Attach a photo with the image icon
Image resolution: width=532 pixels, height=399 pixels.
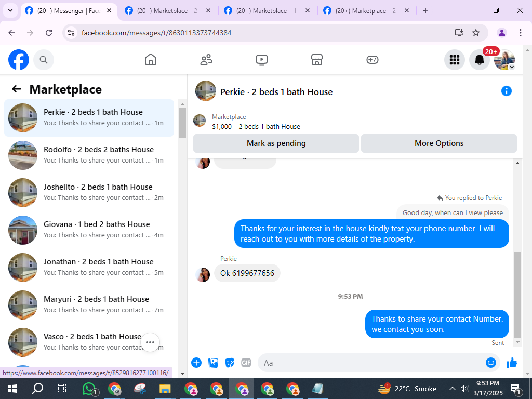click(213, 363)
